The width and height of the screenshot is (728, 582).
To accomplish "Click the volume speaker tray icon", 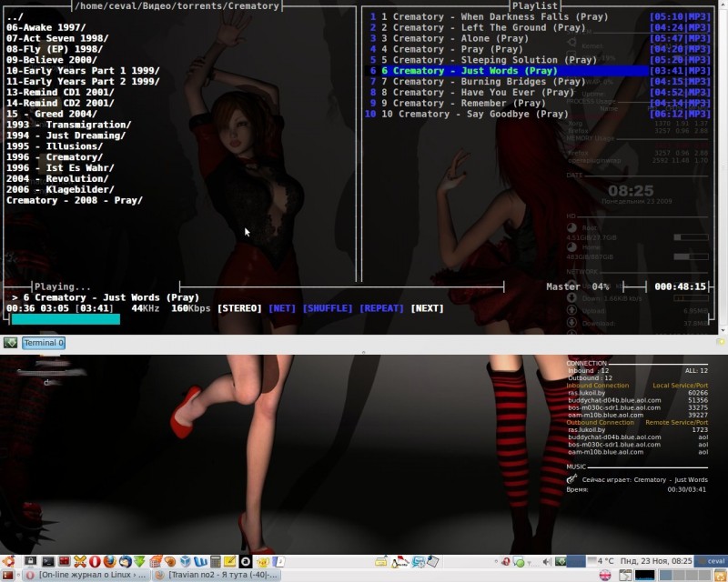I will click(547, 562).
